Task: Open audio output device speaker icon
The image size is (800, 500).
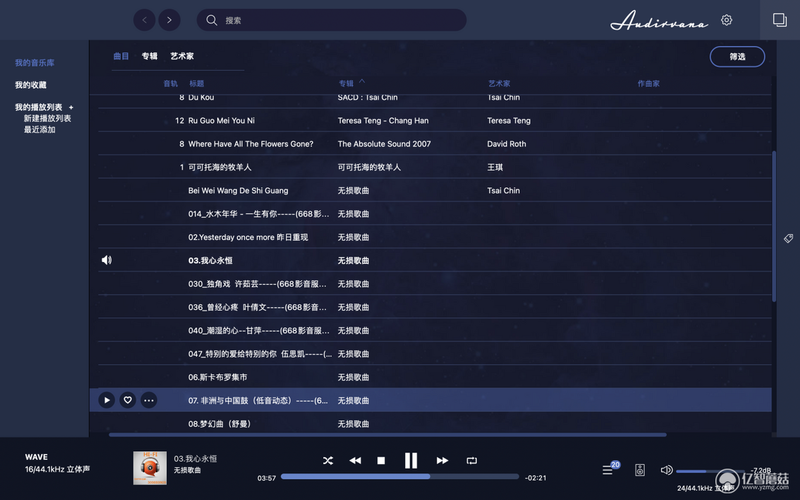Action: (640, 470)
